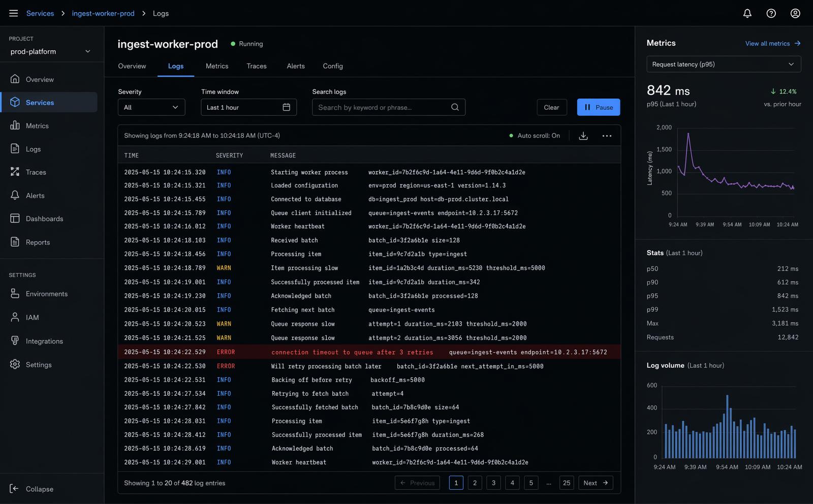Screen dimensions: 813x504
Task: Open Integrations in the sidebar
Action: [44, 341]
